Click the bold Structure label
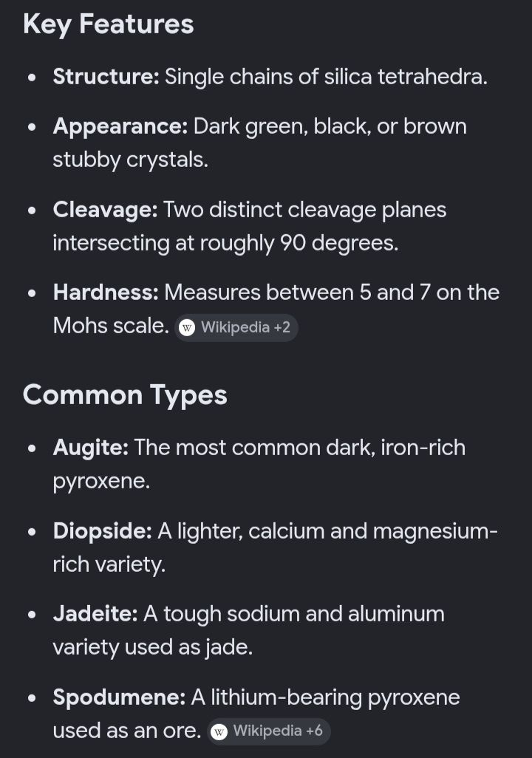532x758 pixels. (106, 77)
